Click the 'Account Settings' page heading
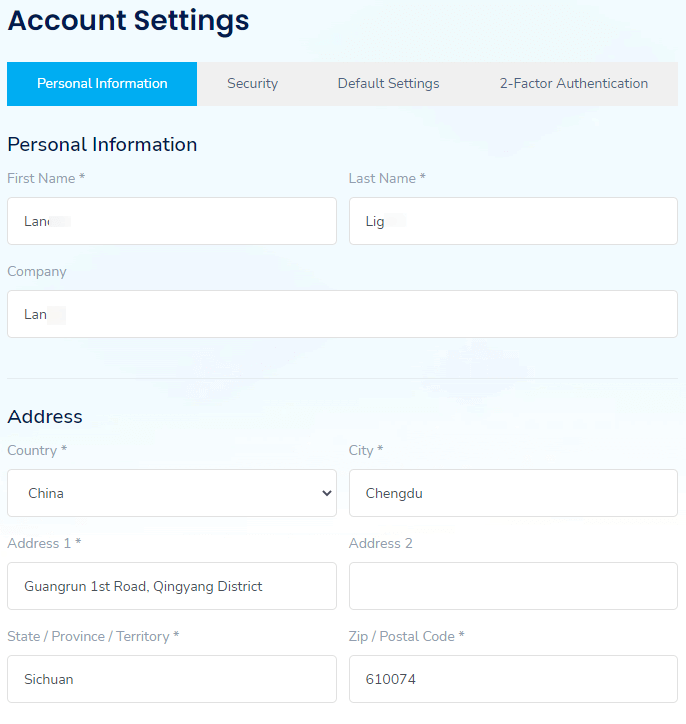This screenshot has width=686, height=724. pos(129,21)
